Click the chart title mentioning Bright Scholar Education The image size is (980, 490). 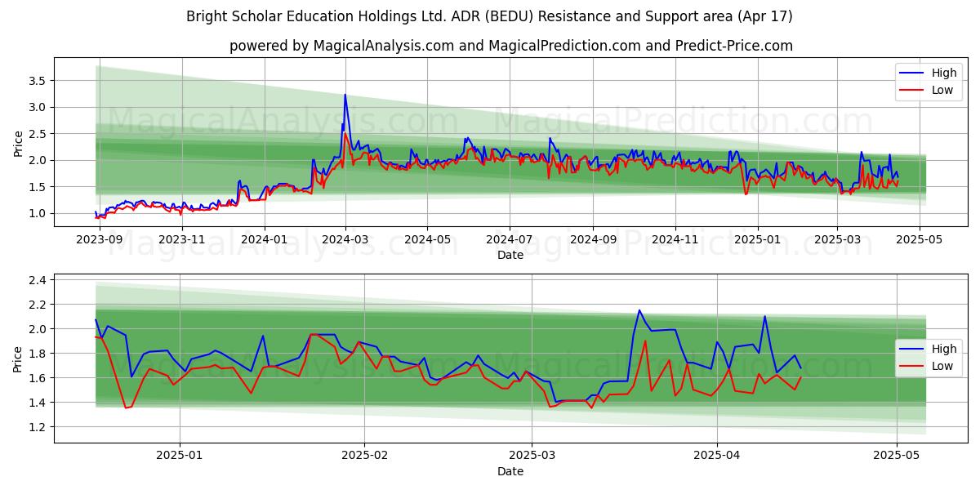489,16
